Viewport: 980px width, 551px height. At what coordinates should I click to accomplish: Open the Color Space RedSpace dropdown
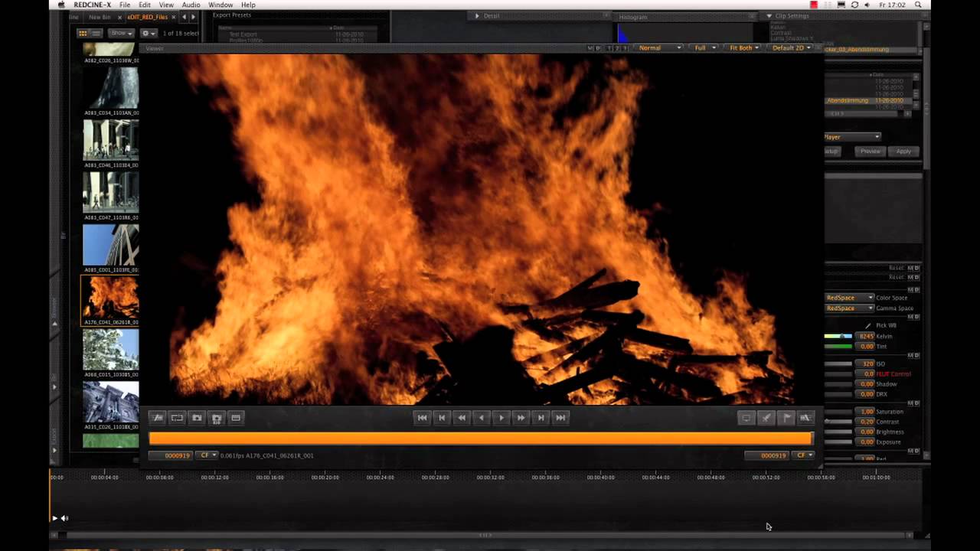849,298
